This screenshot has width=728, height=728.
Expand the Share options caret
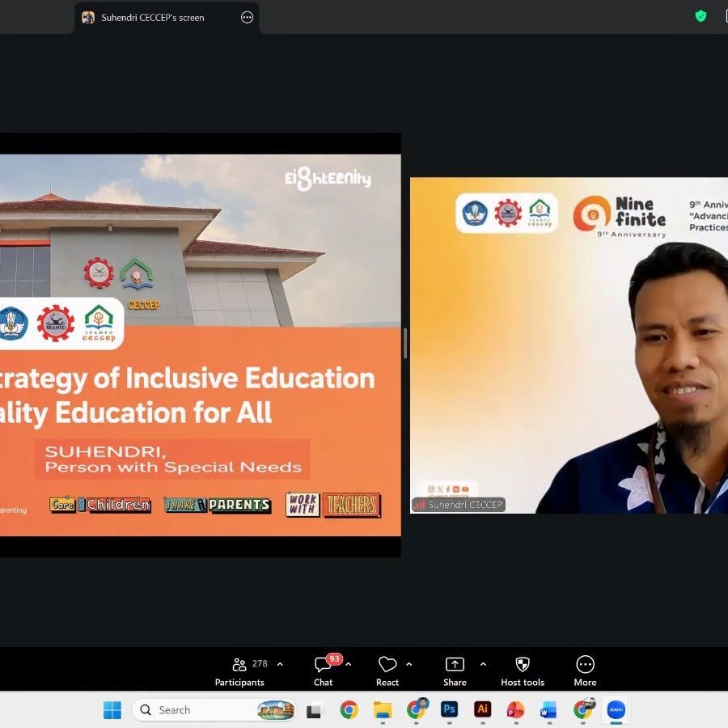(x=484, y=664)
